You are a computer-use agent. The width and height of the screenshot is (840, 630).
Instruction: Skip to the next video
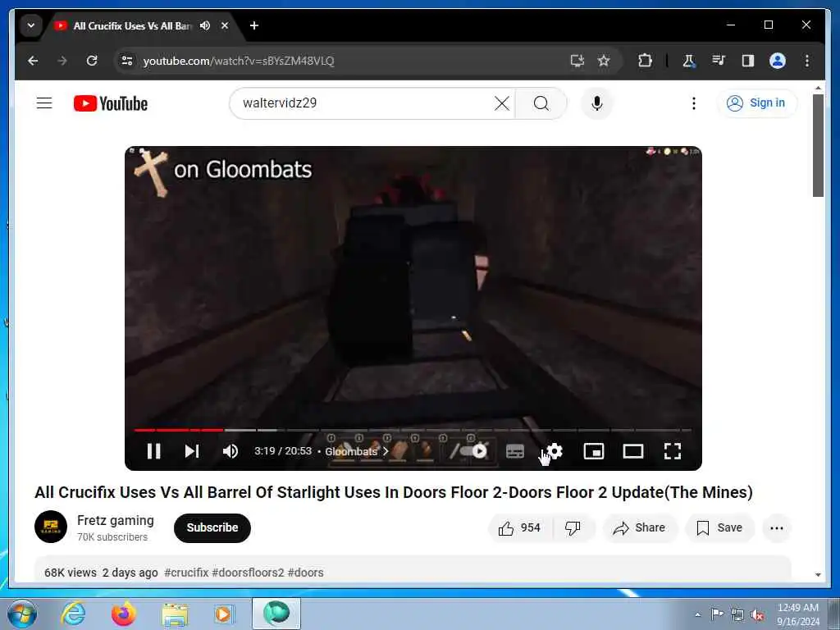point(192,451)
